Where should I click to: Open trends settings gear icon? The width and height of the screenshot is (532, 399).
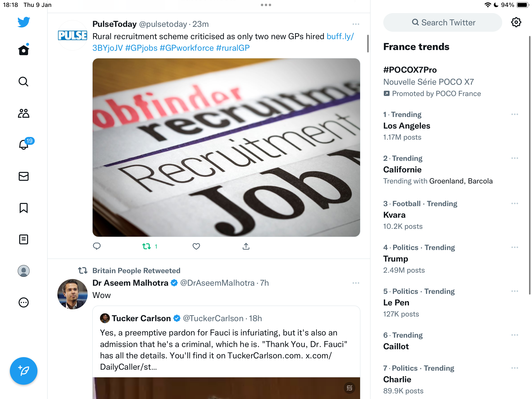pyautogui.click(x=516, y=22)
